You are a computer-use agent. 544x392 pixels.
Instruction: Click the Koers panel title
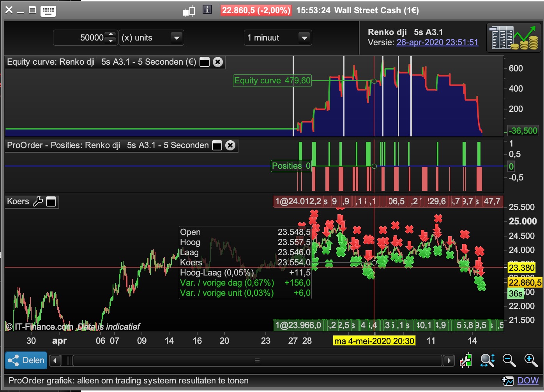18,201
